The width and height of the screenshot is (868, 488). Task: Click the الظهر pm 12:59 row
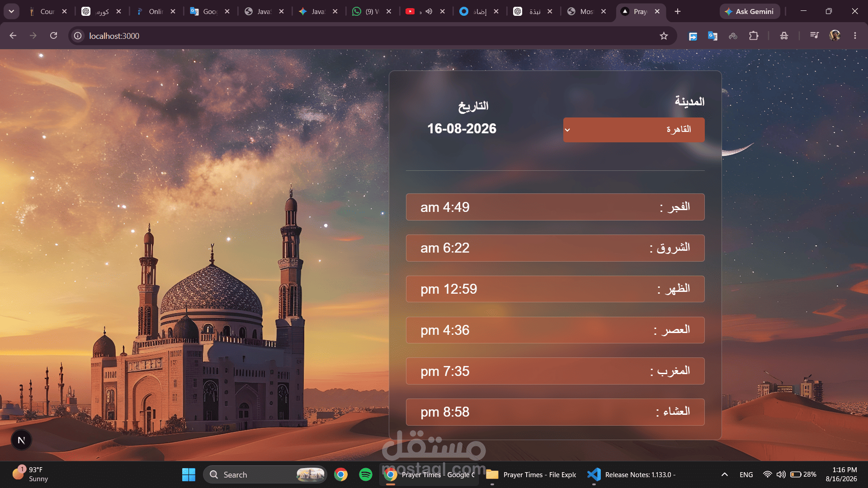[555, 289]
